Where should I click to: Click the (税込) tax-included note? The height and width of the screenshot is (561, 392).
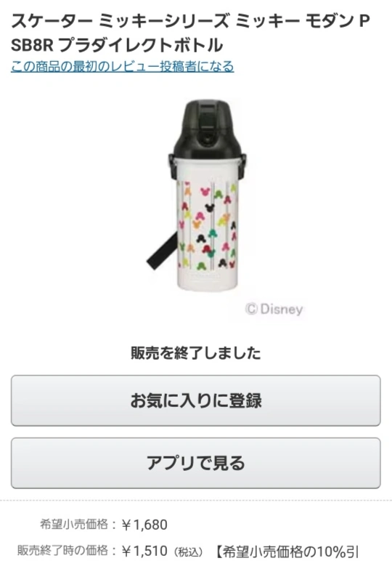tap(188, 552)
